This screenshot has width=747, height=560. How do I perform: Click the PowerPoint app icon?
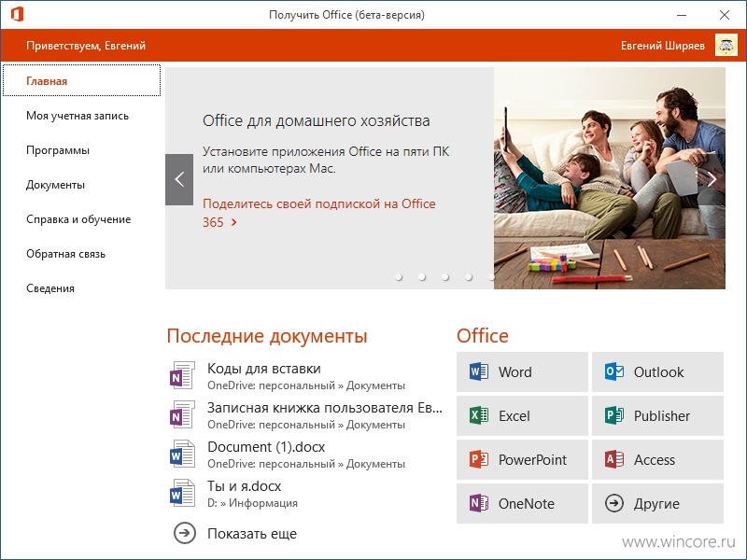478,459
